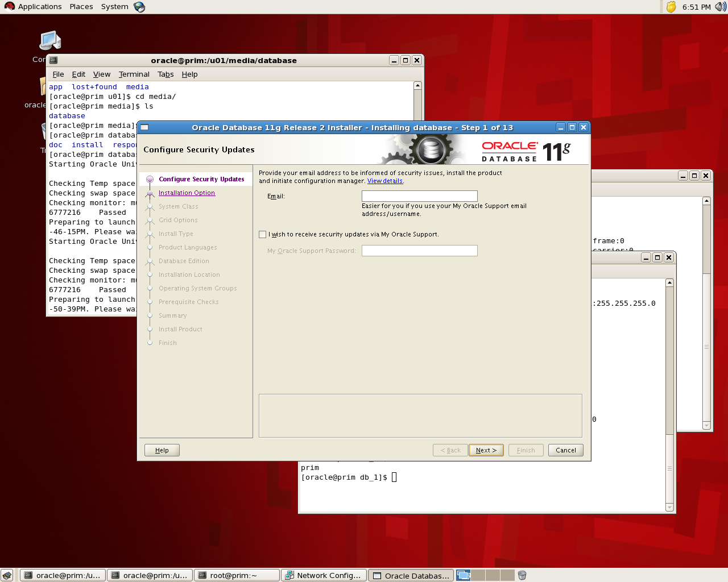Click the yellow security notification badge icon

pos(670,6)
